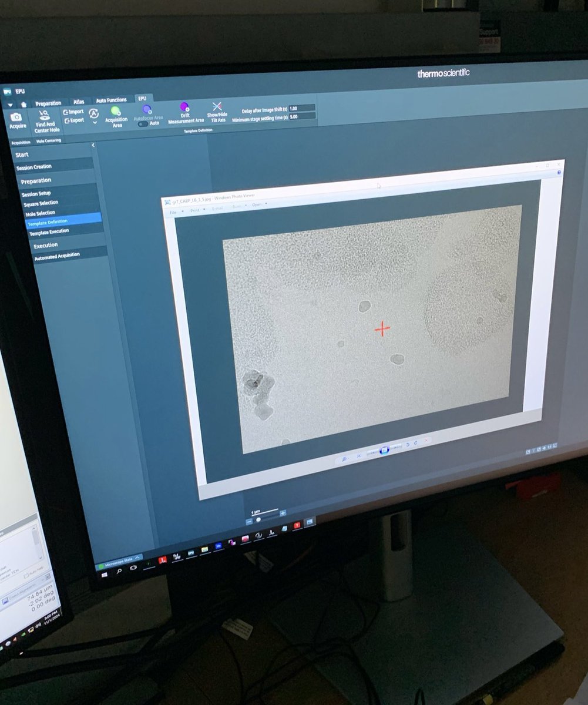Click Photo Viewer slideshow center button
Image resolution: width=588 pixels, height=705 pixels.
[x=384, y=450]
